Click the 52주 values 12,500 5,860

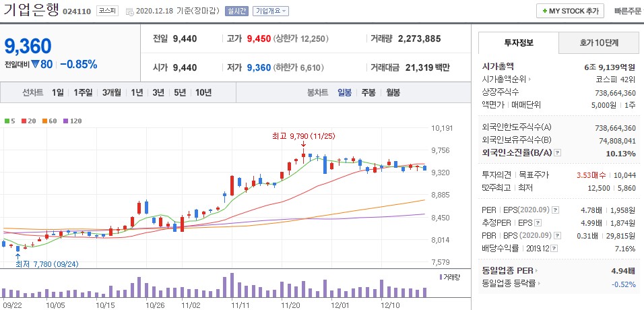(612, 188)
